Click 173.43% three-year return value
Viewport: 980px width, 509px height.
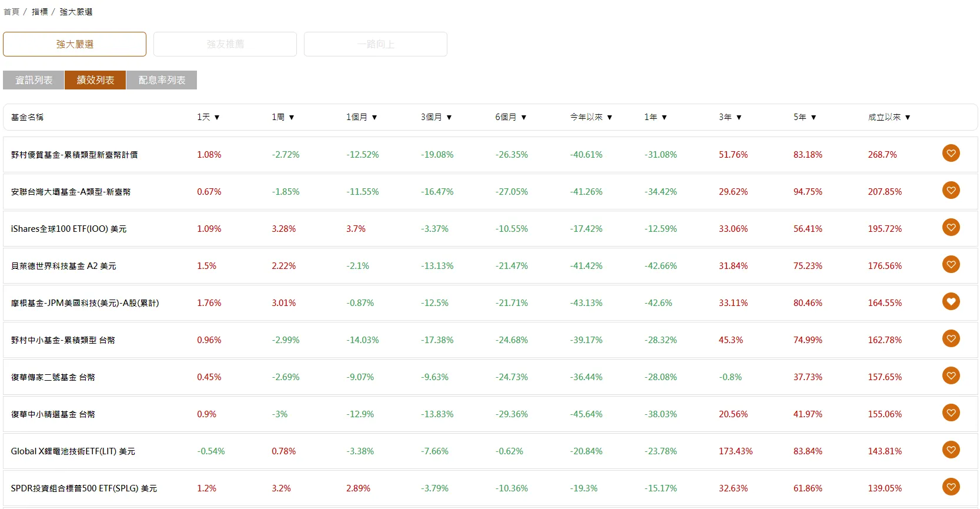click(x=735, y=451)
